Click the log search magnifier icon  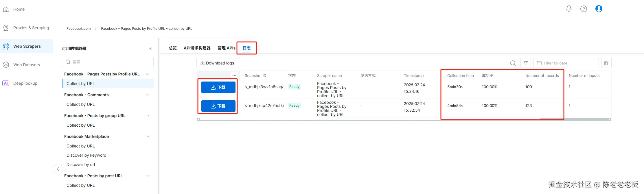click(513, 63)
